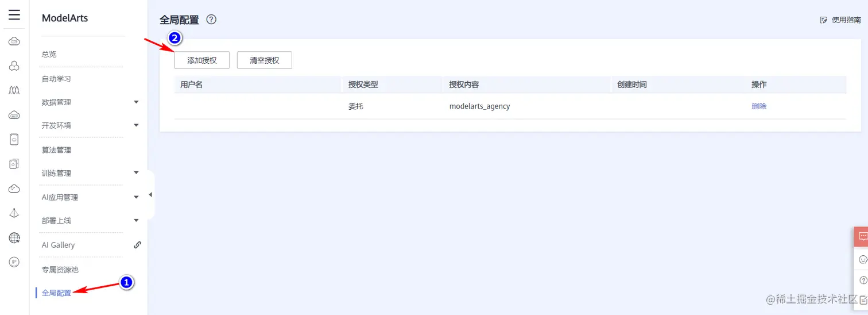Expand the 数据管理 submenu arrow
The height and width of the screenshot is (315, 868).
[x=136, y=102]
